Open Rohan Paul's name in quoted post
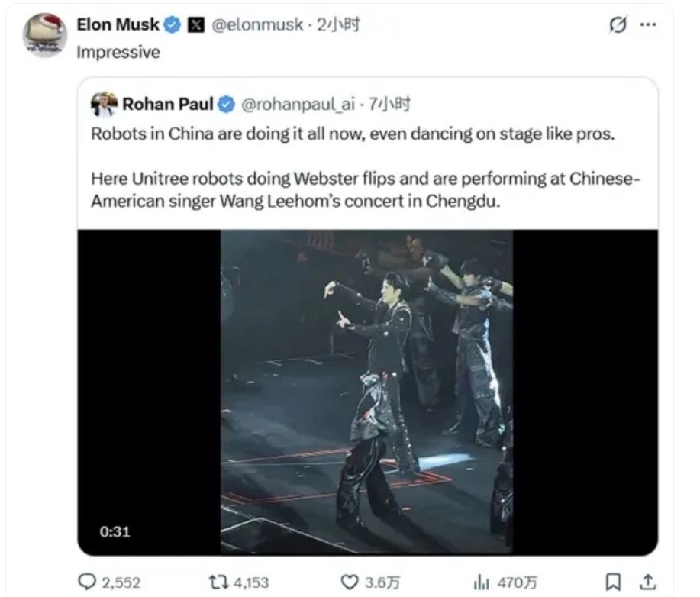Screen dimensions: 700x597 pos(168,104)
